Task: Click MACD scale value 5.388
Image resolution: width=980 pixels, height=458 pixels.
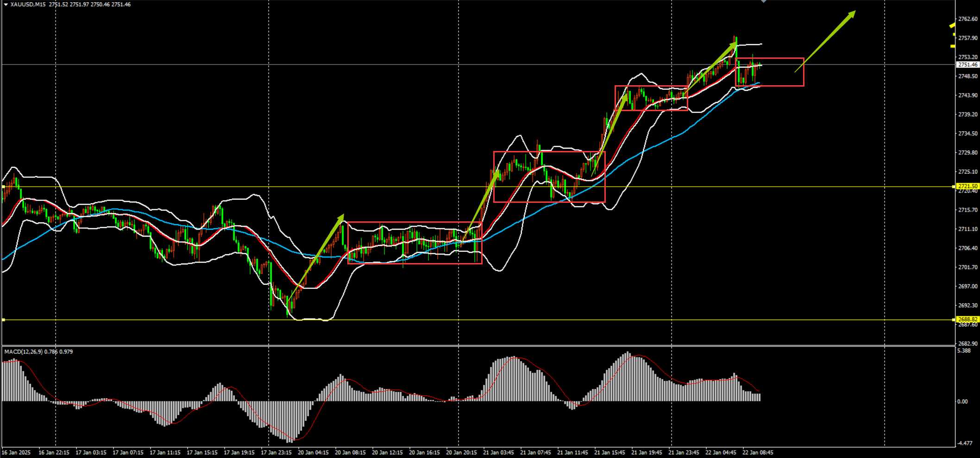Action: pyautogui.click(x=964, y=351)
